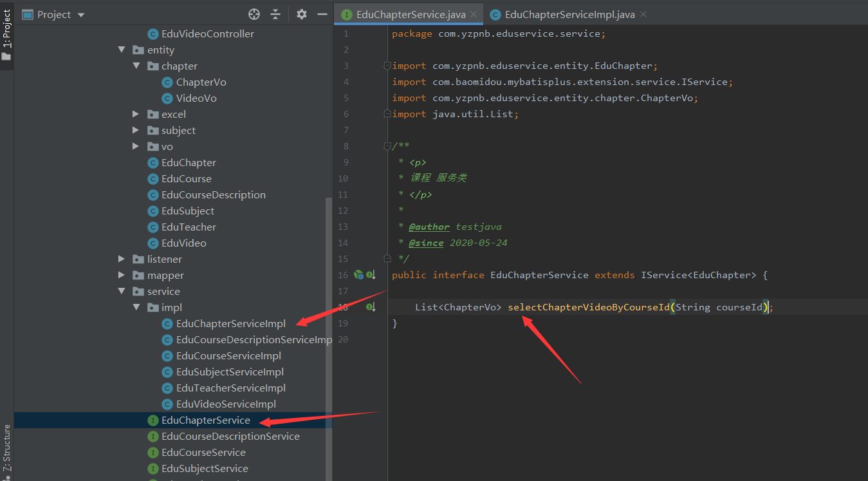Expand the excel folder

136,114
